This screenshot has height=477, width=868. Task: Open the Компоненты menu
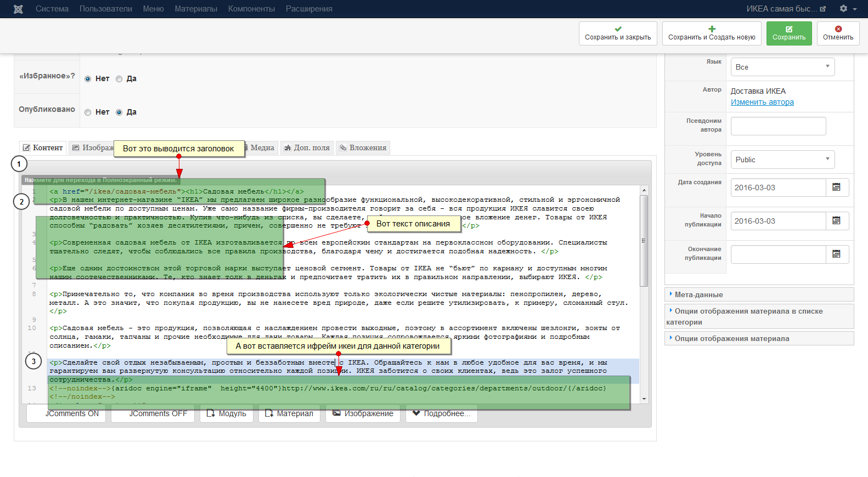(251, 9)
